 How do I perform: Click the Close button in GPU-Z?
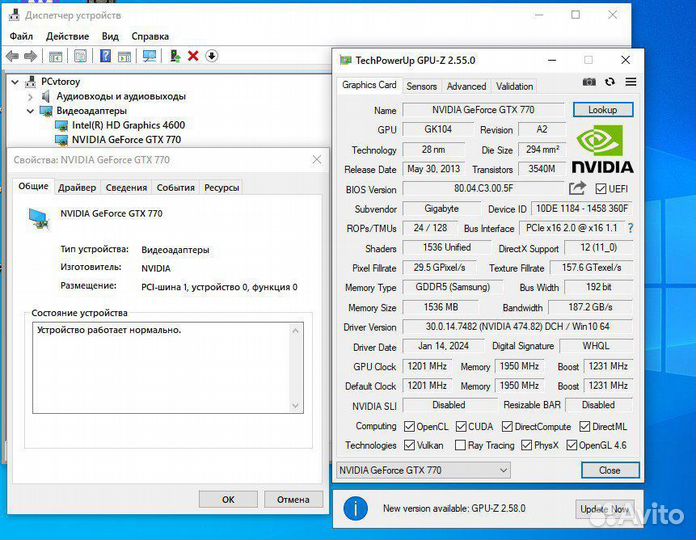(610, 470)
